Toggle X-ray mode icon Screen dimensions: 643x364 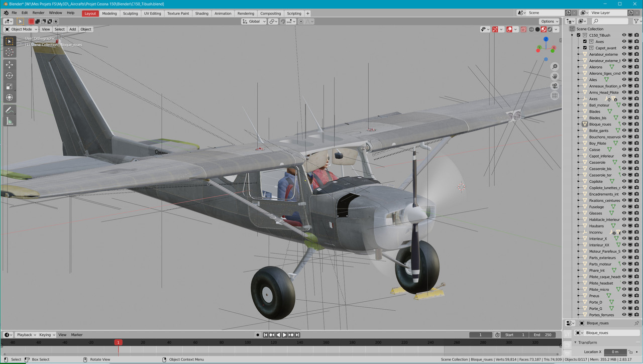[x=523, y=29]
